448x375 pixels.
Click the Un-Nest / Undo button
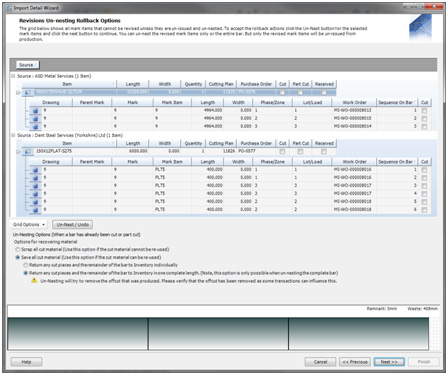click(x=73, y=224)
